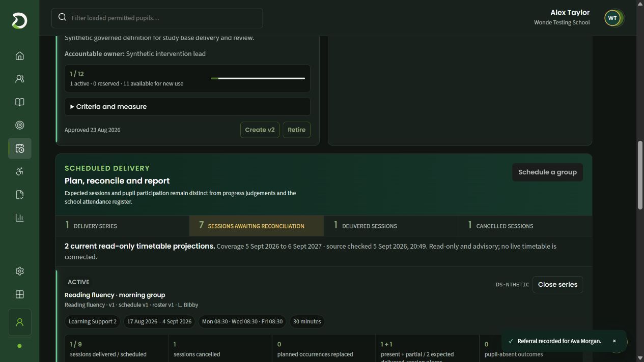644x362 pixels.
Task: Click the Approved 23 Aug 2026 text
Action: 93,130
